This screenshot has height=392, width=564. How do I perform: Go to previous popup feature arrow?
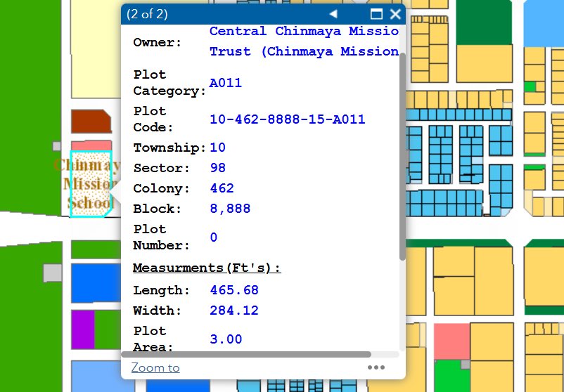334,14
